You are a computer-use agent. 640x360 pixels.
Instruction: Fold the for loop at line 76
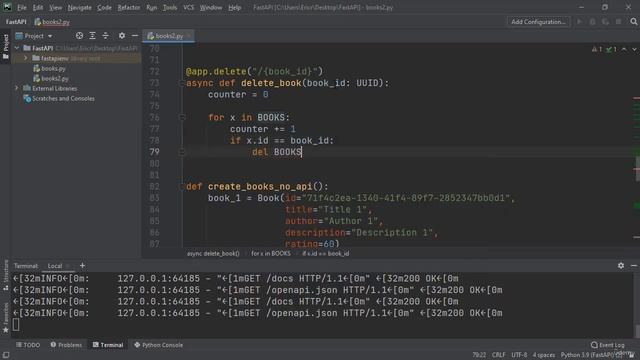click(182, 118)
